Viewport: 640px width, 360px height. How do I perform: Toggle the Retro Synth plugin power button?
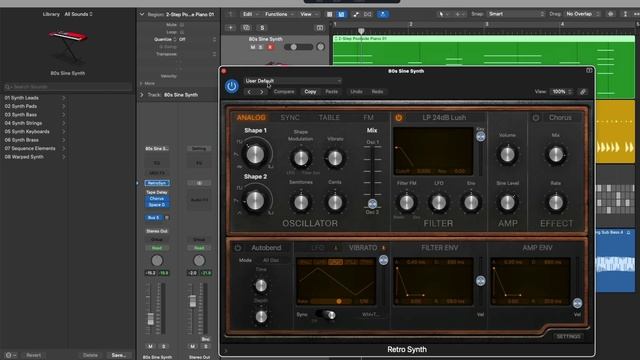231,86
